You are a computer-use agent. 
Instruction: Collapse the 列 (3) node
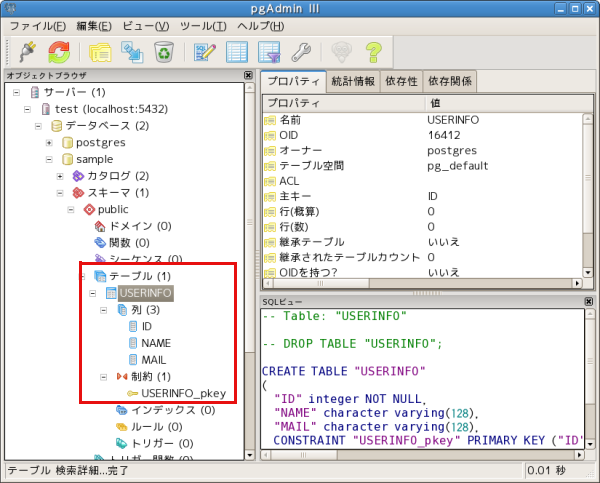(x=103, y=310)
